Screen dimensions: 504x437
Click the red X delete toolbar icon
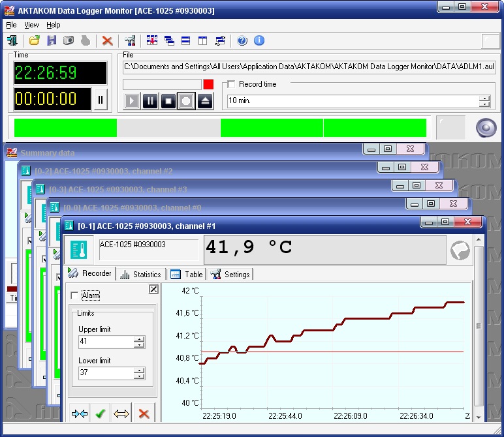pyautogui.click(x=107, y=40)
